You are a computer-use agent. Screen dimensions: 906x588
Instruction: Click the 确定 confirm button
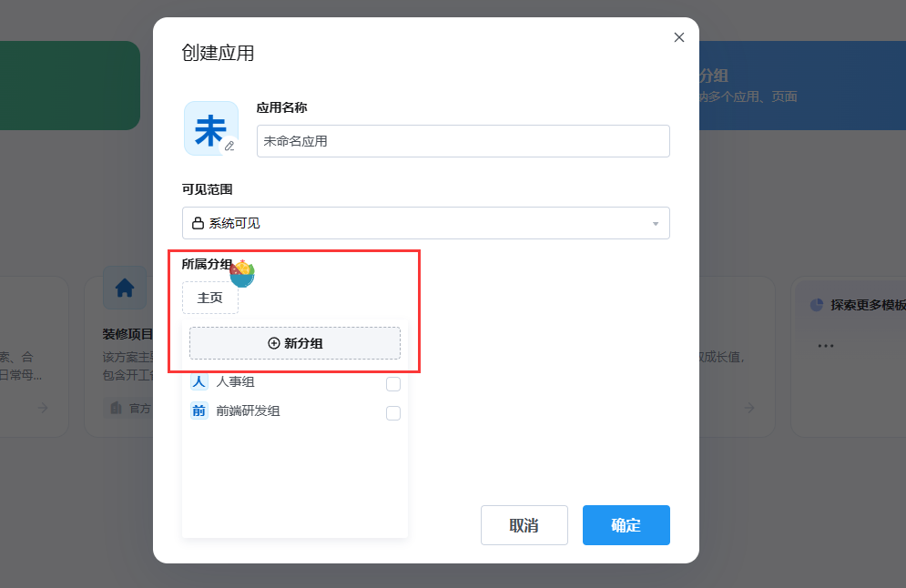point(626,525)
